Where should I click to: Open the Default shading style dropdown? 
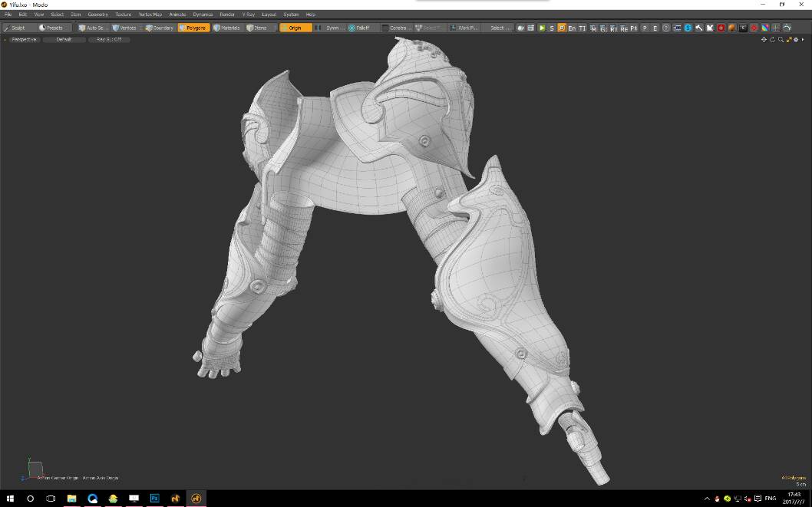pyautogui.click(x=64, y=40)
